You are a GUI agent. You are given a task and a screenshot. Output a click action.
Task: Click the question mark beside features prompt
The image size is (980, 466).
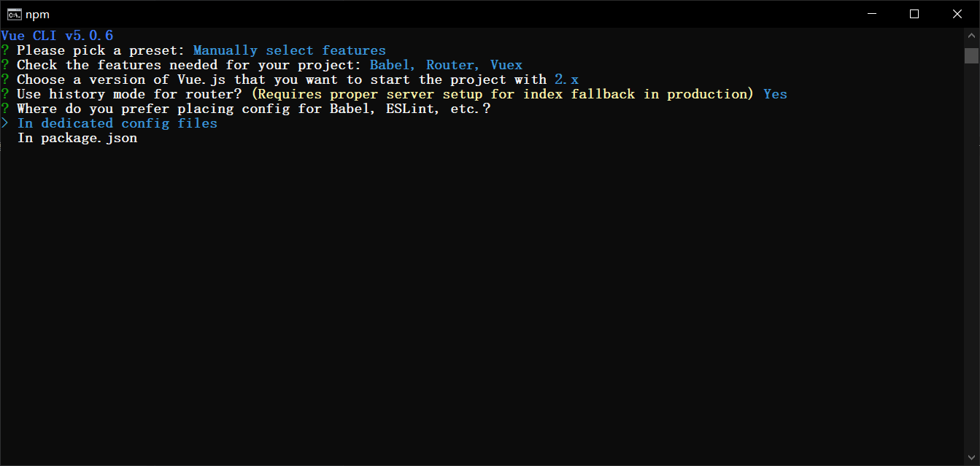click(5, 64)
